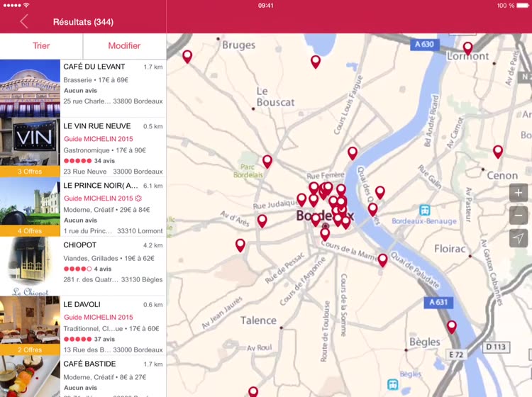Open the Trier sort option
Viewport: 532px width, 397px height.
point(41,46)
